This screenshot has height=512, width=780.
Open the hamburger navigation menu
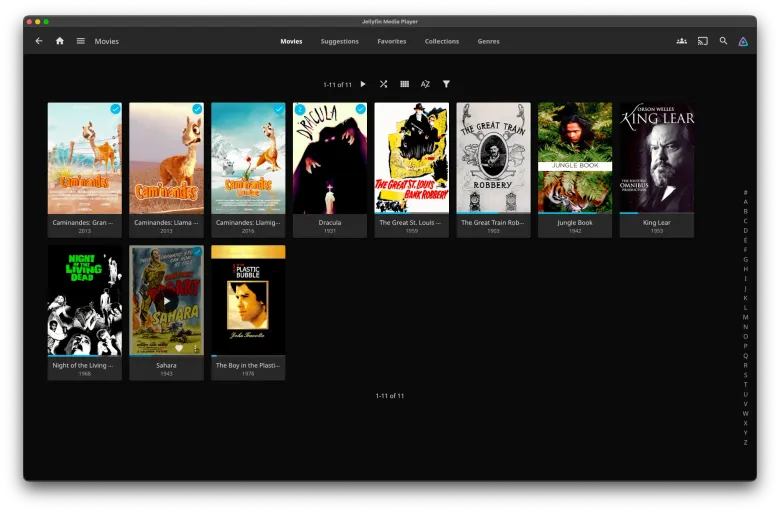pyautogui.click(x=81, y=41)
